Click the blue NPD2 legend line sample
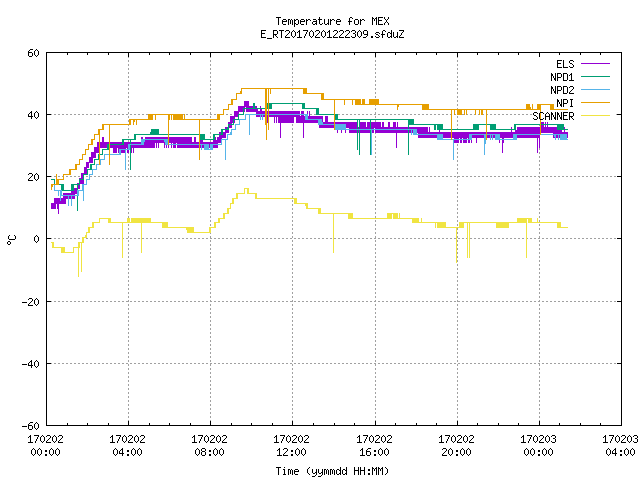 click(x=595, y=89)
